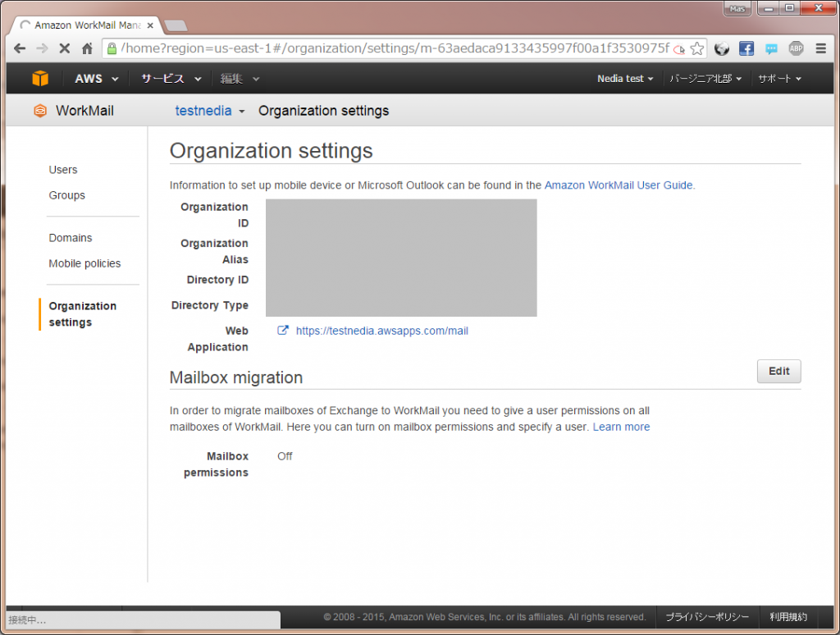Expand the testnedia organization dropdown
The image size is (840, 635).
coord(210,111)
